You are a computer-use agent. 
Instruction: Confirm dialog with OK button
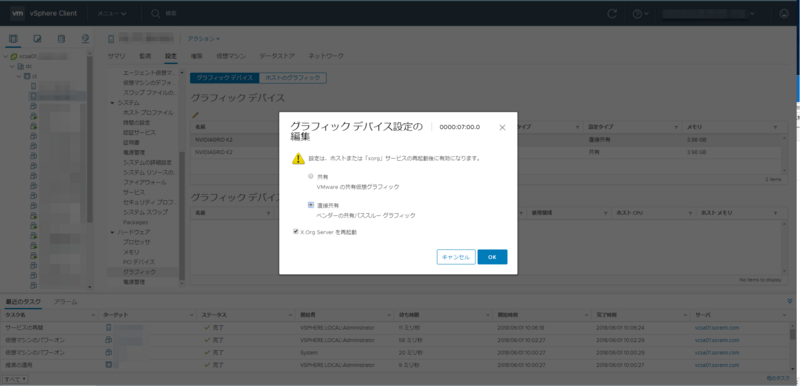point(492,257)
